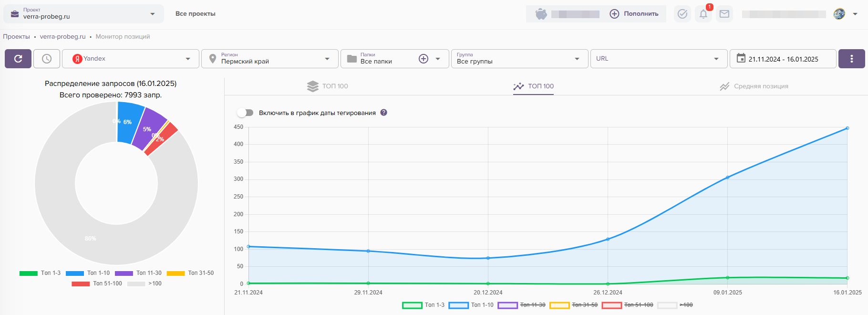
Task: Open the date range picker field
Action: click(x=783, y=59)
